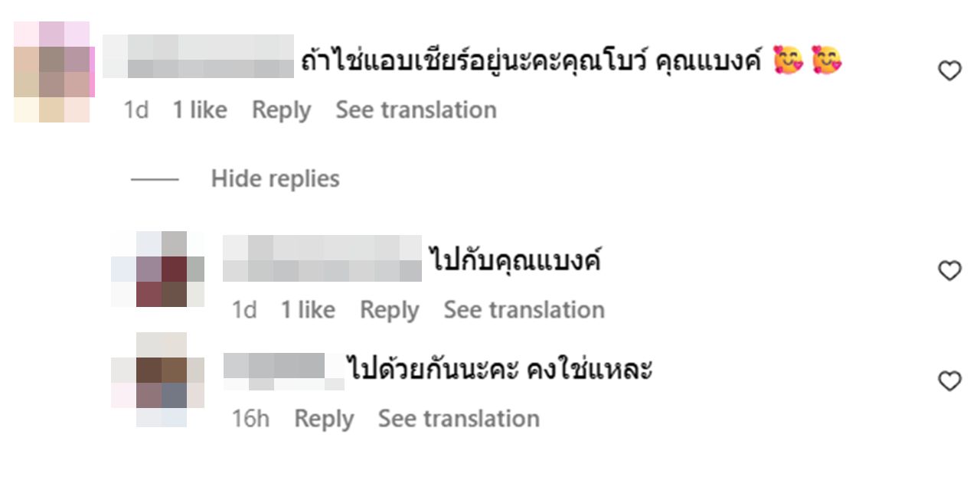
Task: Click blurred username before "ไปกับคุณแบงค์"
Action: click(x=322, y=259)
